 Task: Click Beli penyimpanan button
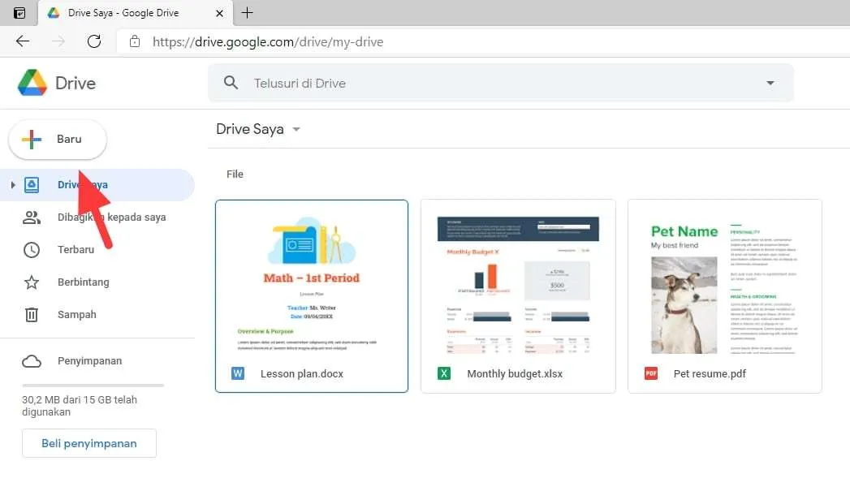[x=89, y=443]
